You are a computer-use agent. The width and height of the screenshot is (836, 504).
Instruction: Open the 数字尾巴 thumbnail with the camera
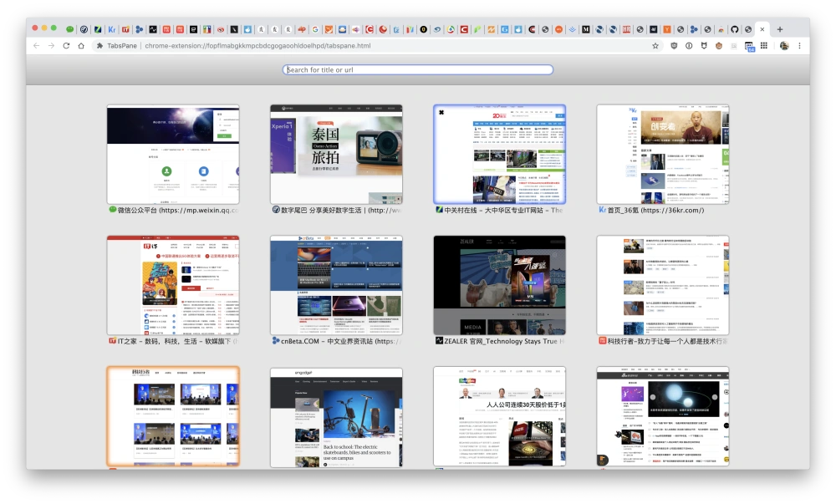[x=336, y=154]
